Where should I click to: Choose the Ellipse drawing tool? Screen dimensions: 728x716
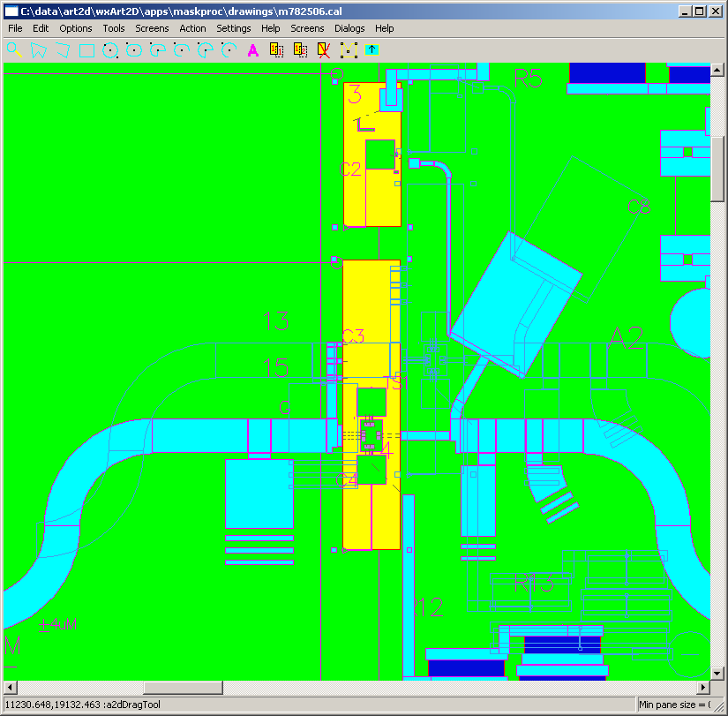pos(134,50)
